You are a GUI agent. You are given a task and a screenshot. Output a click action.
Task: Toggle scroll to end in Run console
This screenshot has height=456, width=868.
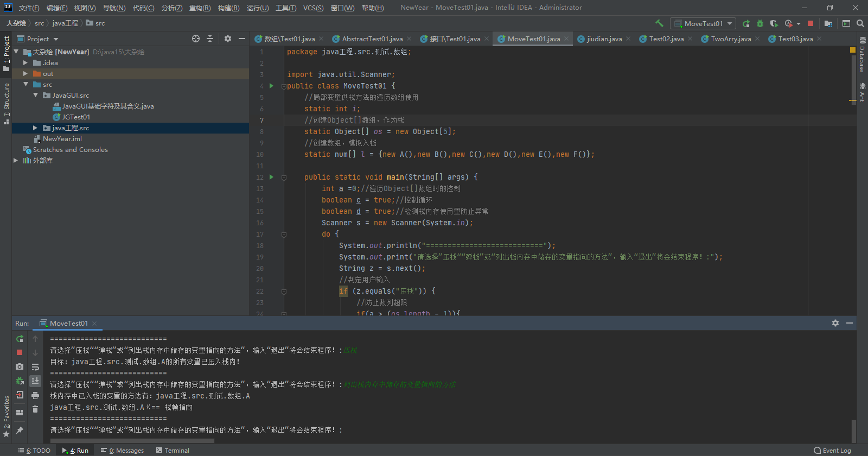tap(35, 381)
